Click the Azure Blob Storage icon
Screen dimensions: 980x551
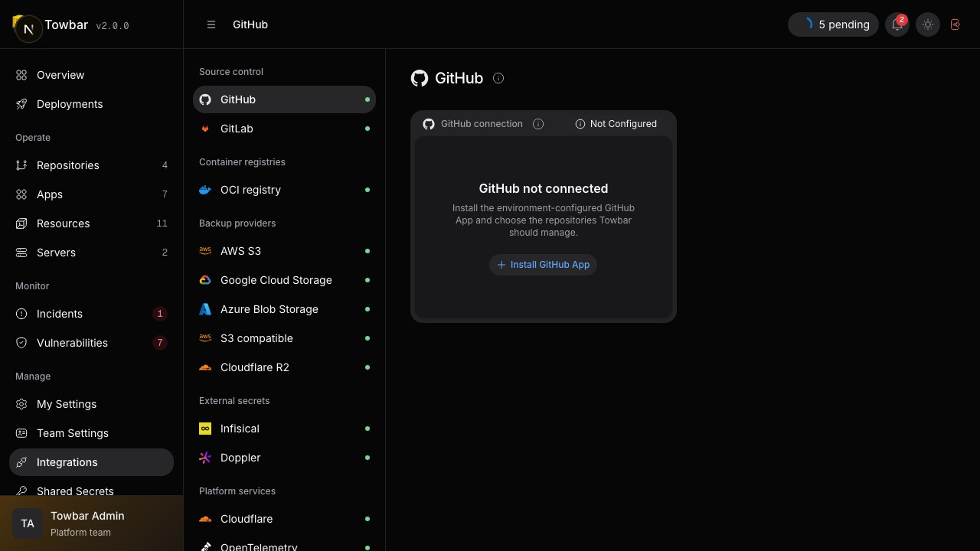[205, 309]
